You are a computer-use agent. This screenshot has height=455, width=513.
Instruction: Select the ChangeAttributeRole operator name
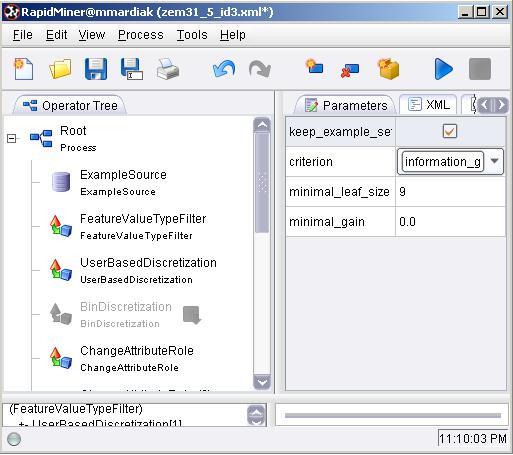137,351
